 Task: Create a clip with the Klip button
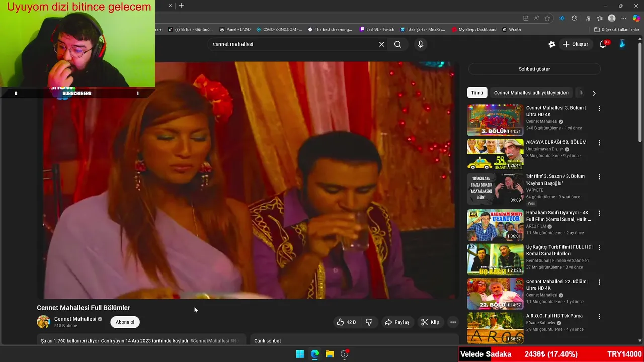(x=430, y=322)
